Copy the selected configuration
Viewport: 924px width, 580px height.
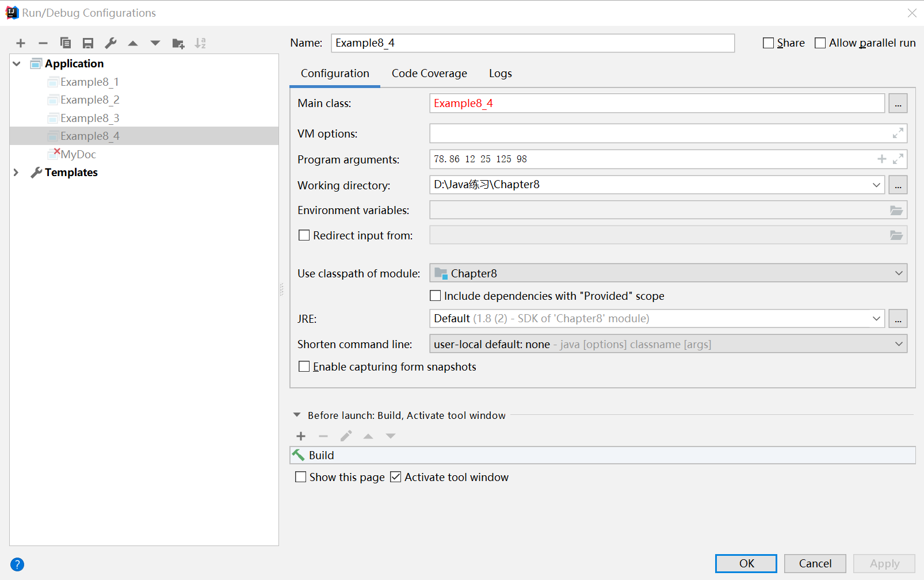(66, 43)
